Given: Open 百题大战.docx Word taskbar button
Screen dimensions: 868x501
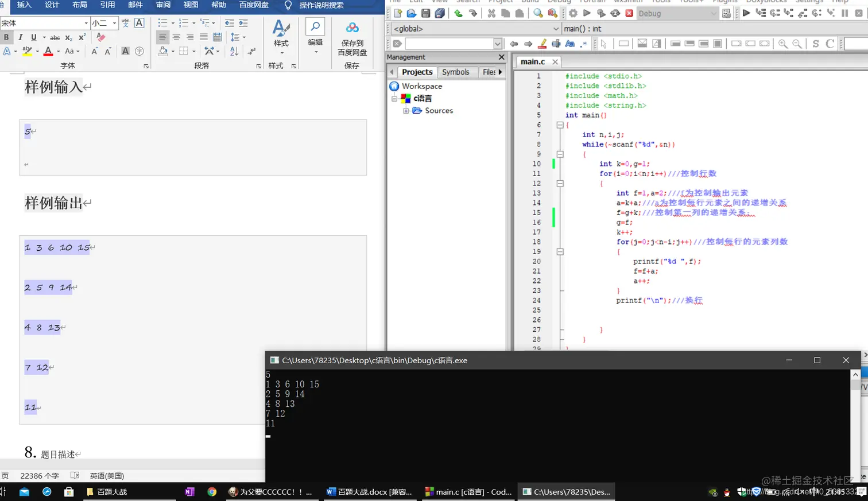Looking at the screenshot, I should tap(369, 492).
